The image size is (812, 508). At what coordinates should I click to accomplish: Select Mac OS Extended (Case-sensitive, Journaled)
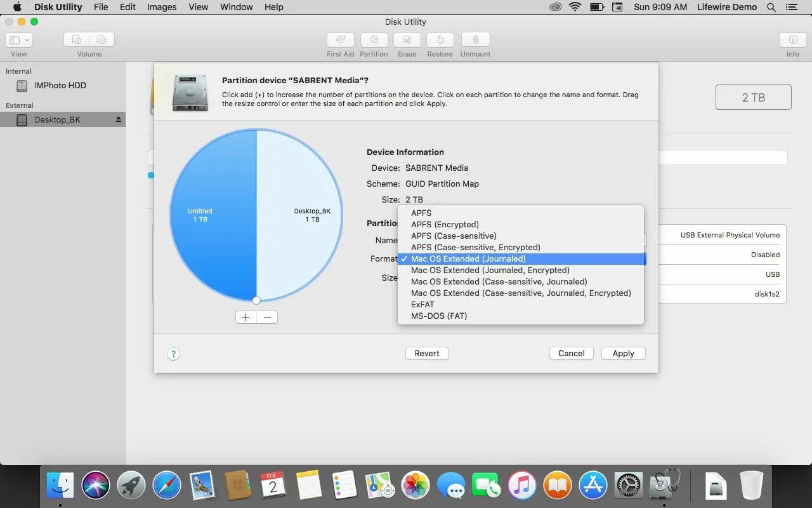click(x=521, y=281)
